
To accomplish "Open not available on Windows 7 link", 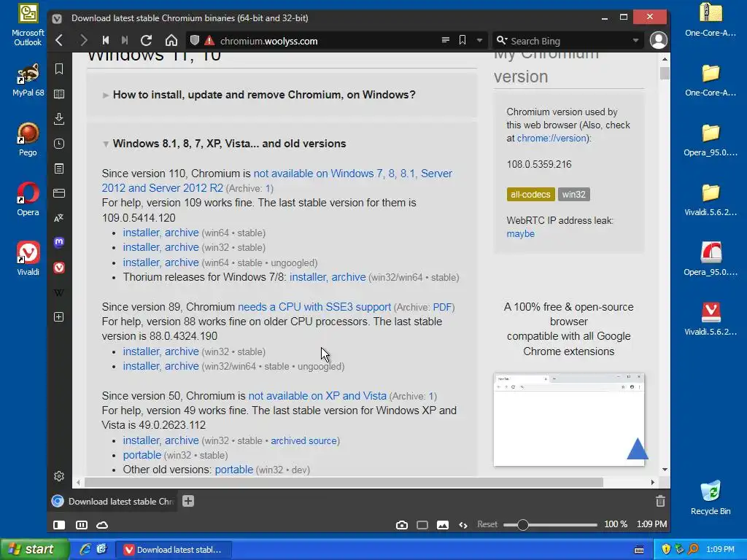I will click(x=276, y=181).
